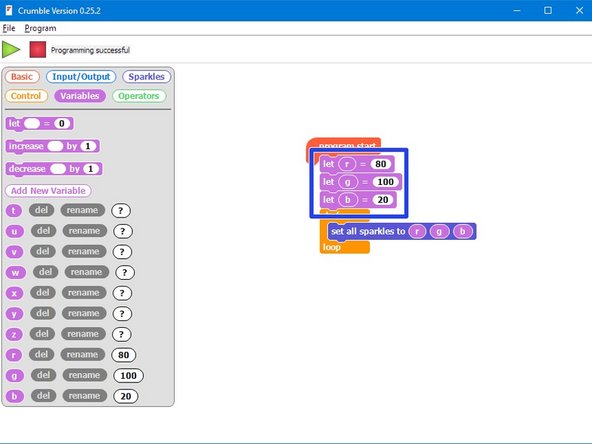Switch to the Operators blocks tab
This screenshot has width=592, height=444.
pyautogui.click(x=139, y=96)
